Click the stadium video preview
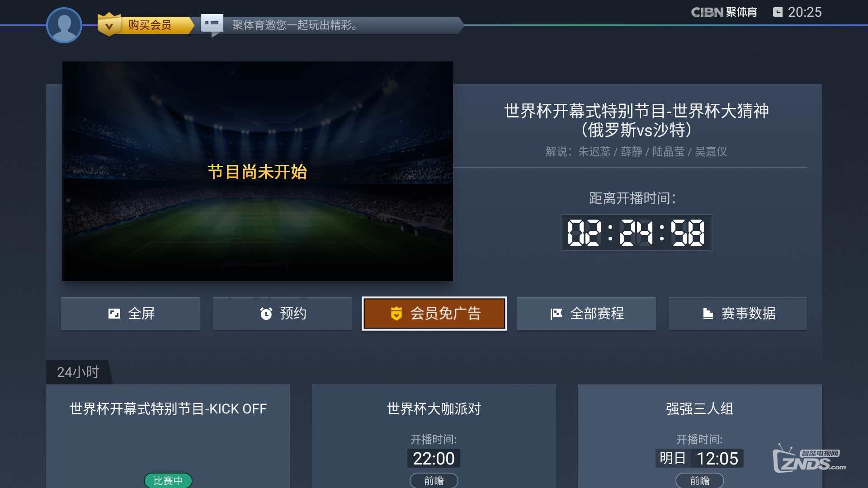868x488 pixels. 258,171
